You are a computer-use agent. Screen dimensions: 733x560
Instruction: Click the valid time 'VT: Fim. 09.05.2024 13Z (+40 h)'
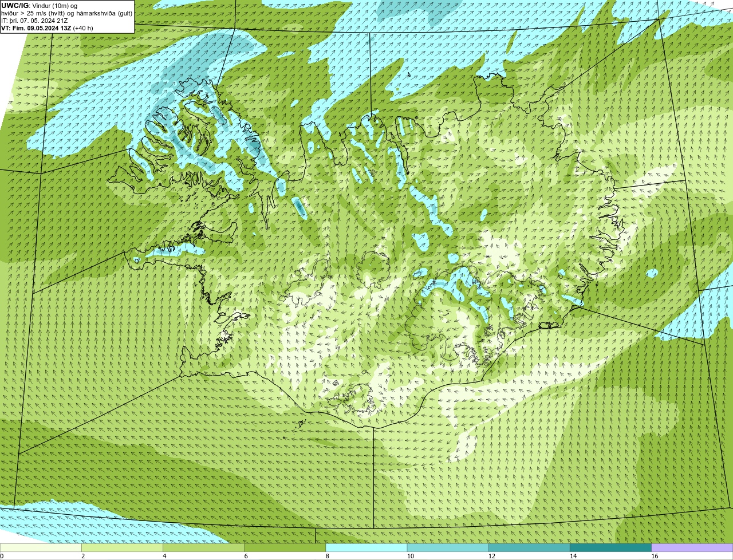coord(47,28)
